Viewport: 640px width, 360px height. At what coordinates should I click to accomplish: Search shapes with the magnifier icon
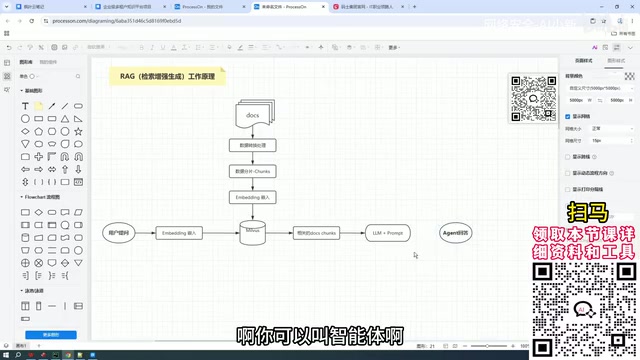(x=78, y=76)
